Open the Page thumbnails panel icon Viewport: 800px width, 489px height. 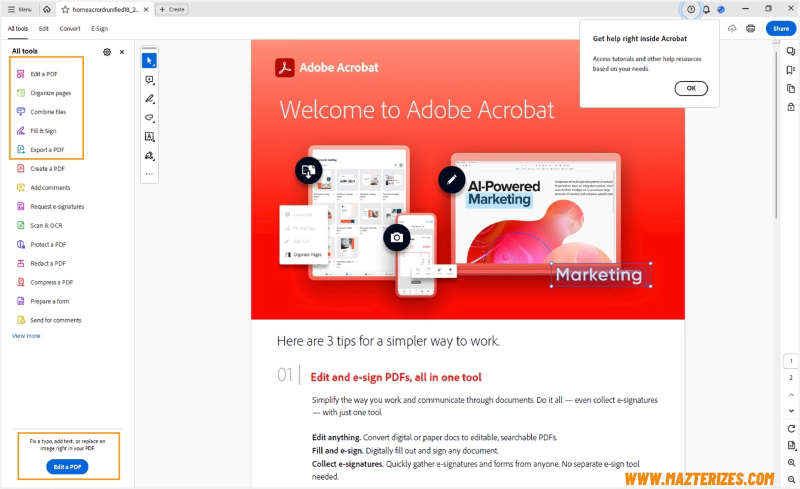pyautogui.click(x=790, y=88)
